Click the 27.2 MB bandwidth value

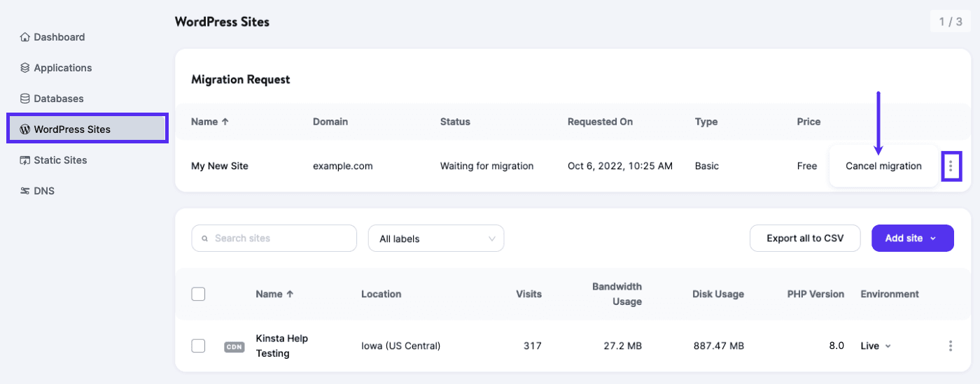[x=622, y=346]
